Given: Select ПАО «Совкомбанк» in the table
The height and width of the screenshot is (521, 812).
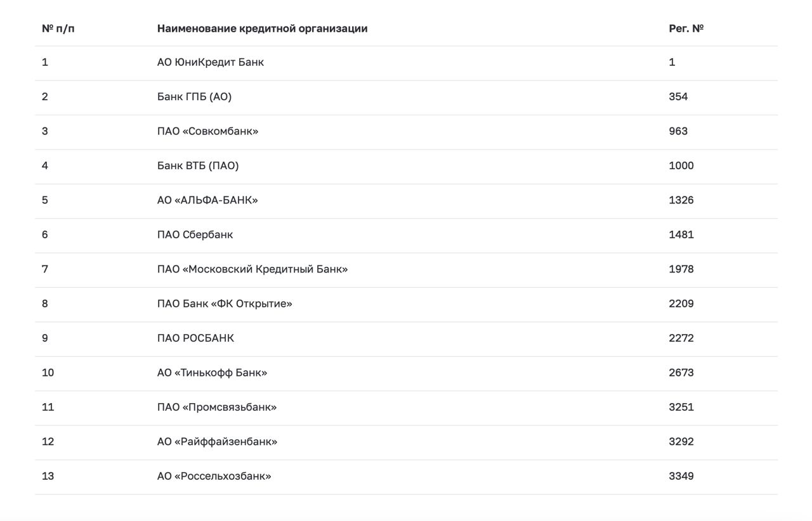Looking at the screenshot, I should 208,131.
